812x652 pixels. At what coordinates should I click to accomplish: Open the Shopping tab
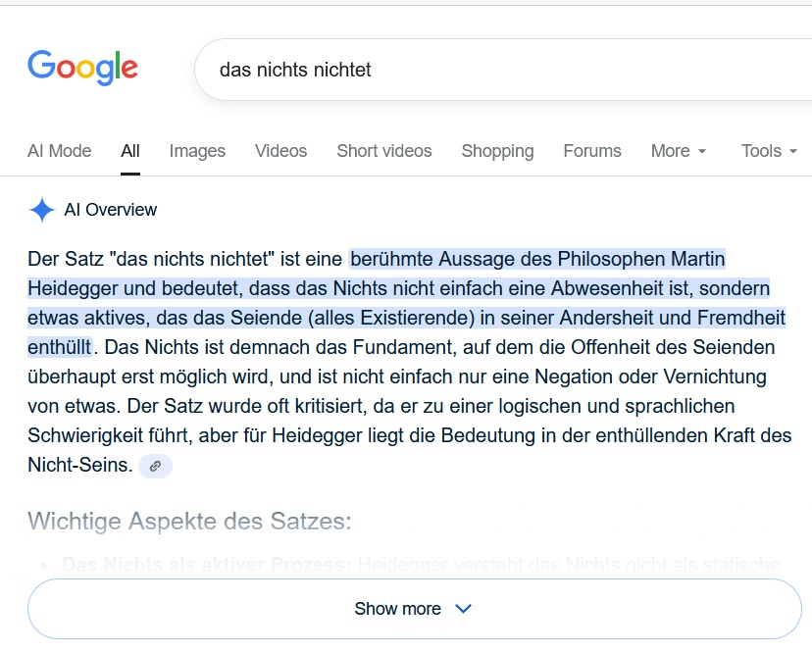(497, 151)
